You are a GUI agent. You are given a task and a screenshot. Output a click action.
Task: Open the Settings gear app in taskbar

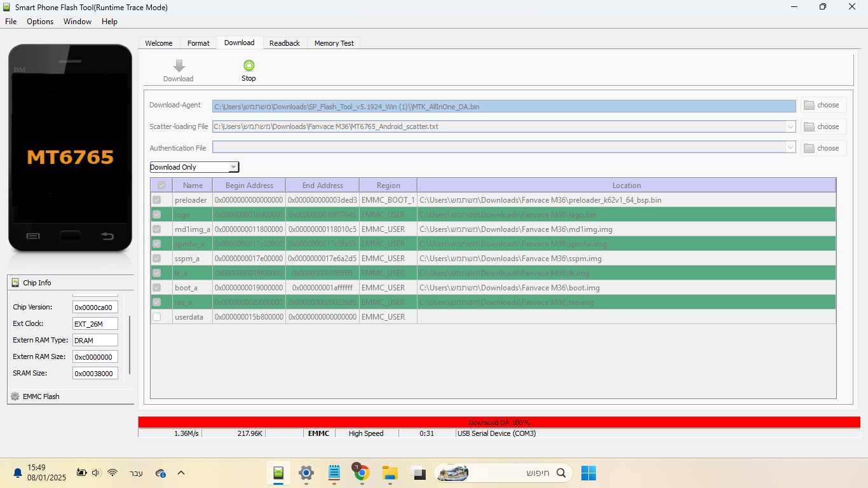tap(306, 473)
